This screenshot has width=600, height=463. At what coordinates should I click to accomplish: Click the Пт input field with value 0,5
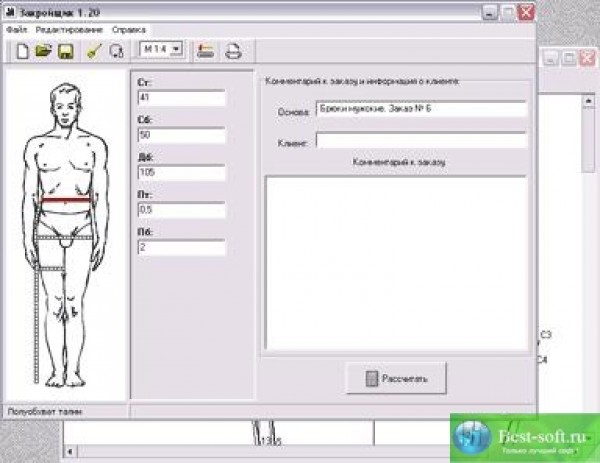pos(181,210)
